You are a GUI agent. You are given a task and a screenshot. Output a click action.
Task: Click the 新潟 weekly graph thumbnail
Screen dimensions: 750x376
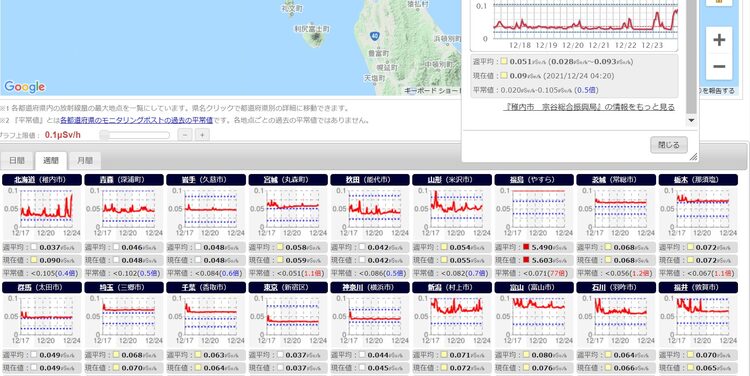[451, 318]
